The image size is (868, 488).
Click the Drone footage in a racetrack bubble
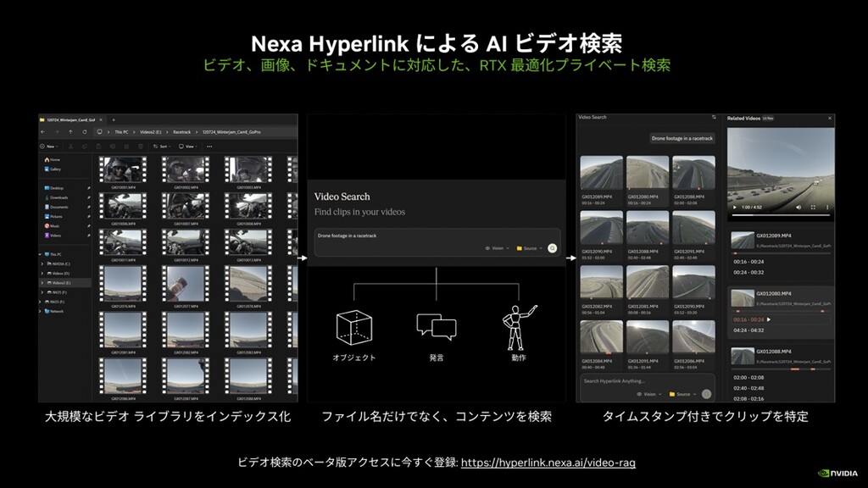pos(682,138)
